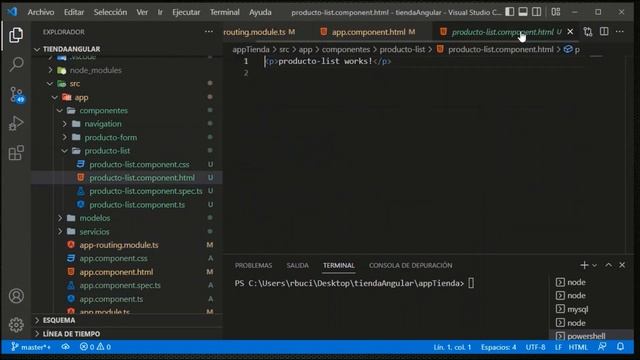Open the Ejecutar menu
This screenshot has height=360, width=640.
pyautogui.click(x=186, y=12)
